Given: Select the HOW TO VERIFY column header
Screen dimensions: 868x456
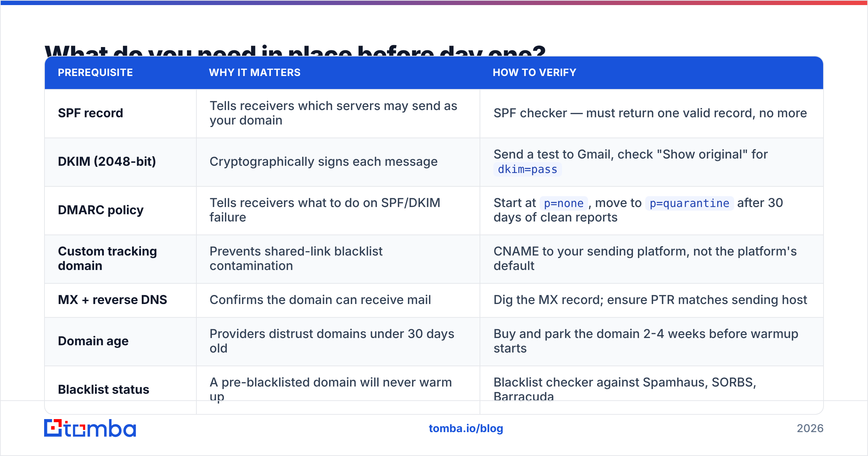Looking at the screenshot, I should click(x=534, y=72).
